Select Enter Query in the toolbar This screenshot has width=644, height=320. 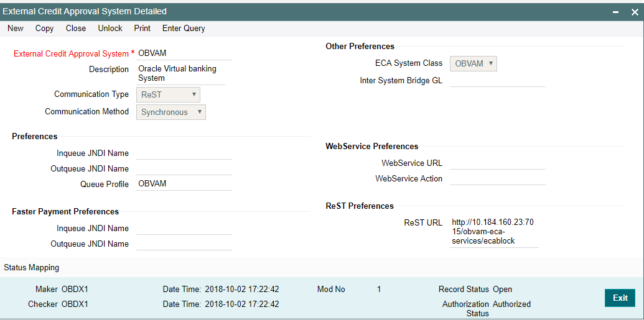pyautogui.click(x=184, y=29)
